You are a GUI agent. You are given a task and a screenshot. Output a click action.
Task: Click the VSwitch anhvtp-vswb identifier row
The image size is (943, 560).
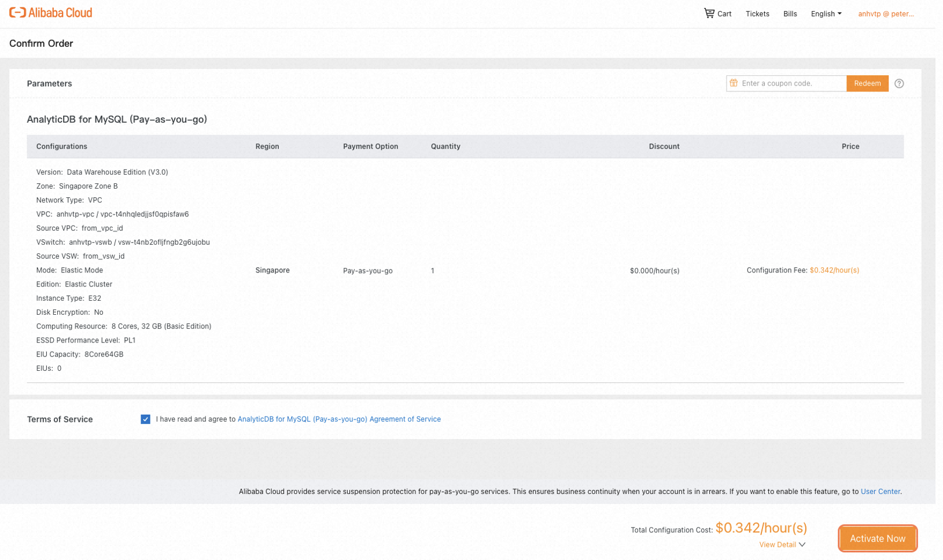123,242
